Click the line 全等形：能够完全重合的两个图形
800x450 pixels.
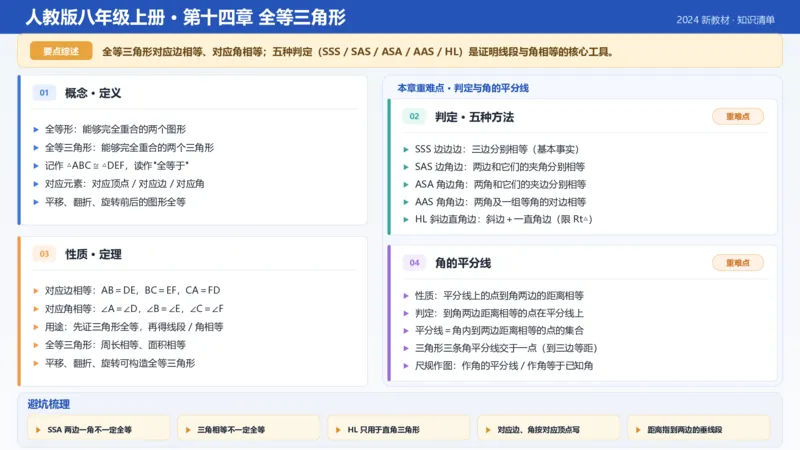(x=115, y=129)
